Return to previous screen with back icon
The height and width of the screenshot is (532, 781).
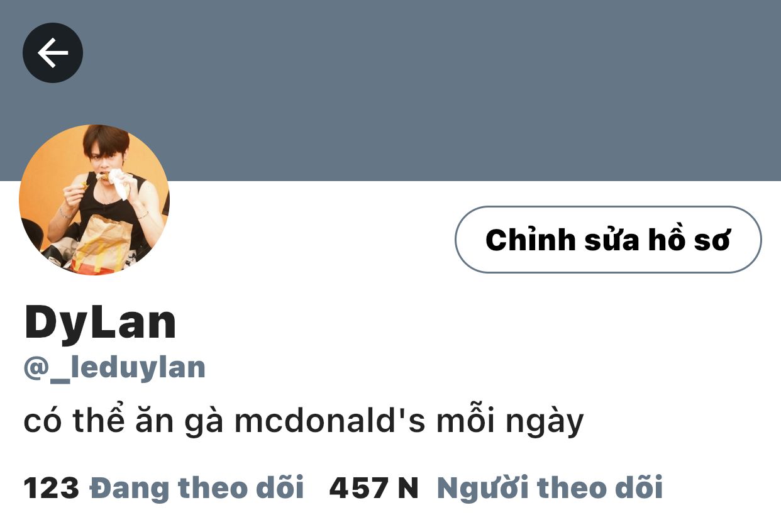[x=53, y=53]
